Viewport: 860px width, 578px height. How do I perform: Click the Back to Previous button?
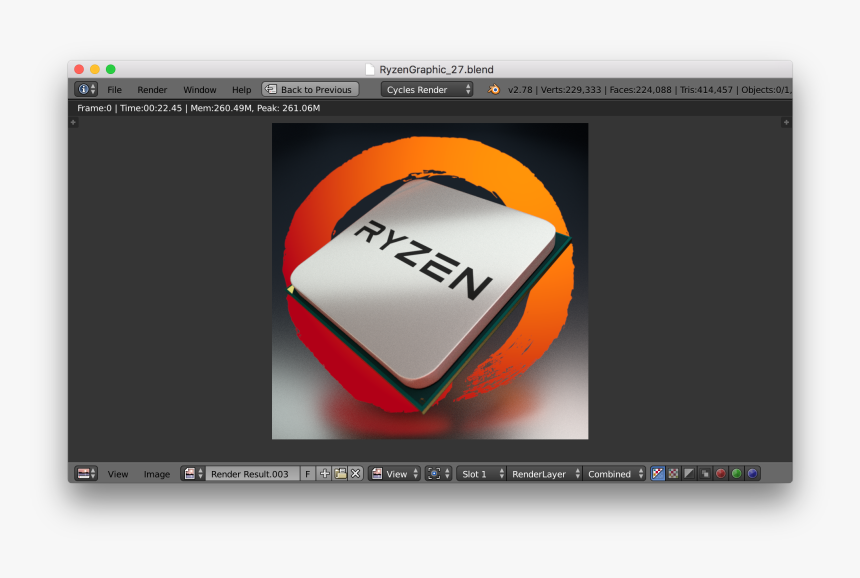tap(310, 89)
